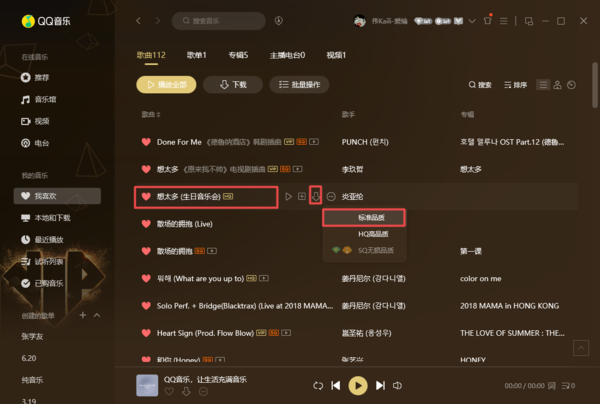Image resolution: width=600 pixels, height=404 pixels.
Task: Open the play queue icon at bottom right
Action: click(x=568, y=386)
